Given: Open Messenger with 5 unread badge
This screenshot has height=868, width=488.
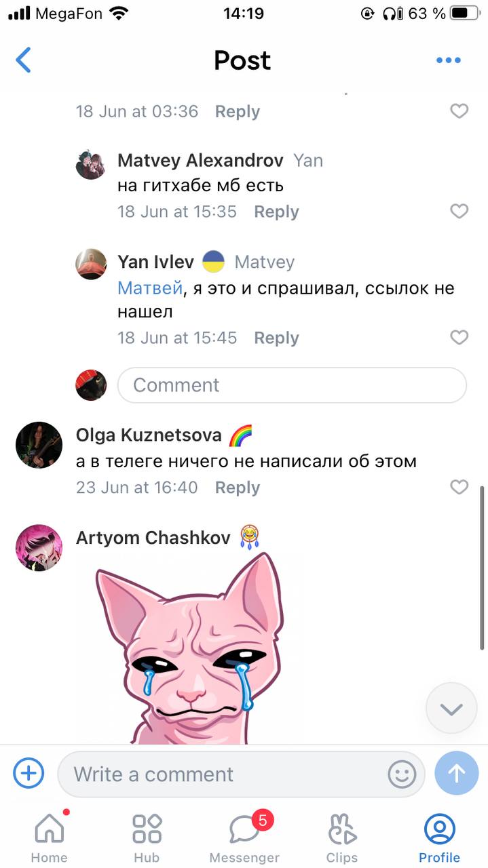Looking at the screenshot, I should (244, 838).
